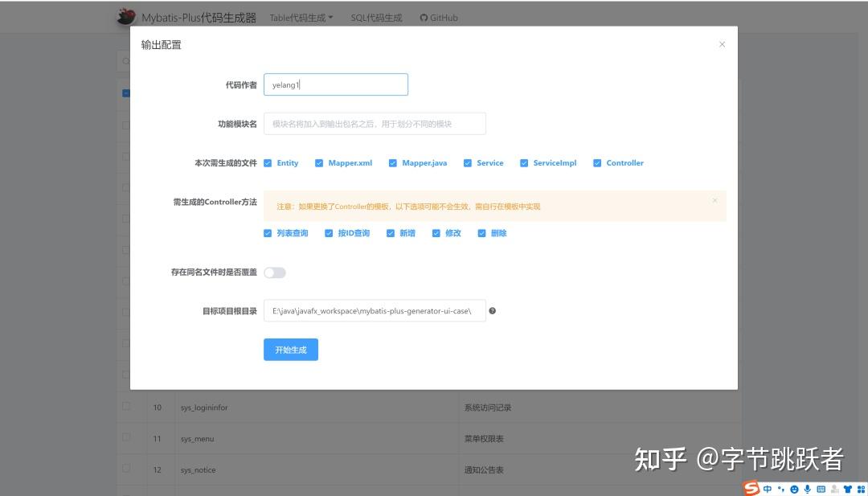
Task: Click the 开始生成 button to generate code
Action: [290, 349]
